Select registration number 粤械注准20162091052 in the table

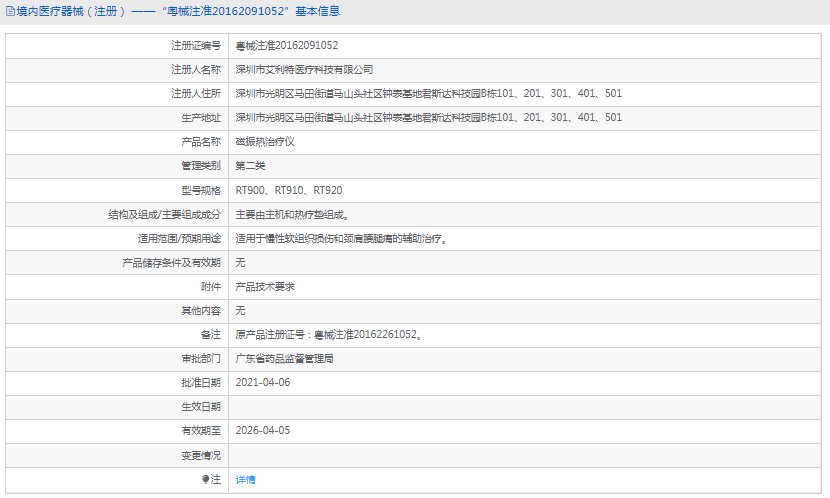286,46
